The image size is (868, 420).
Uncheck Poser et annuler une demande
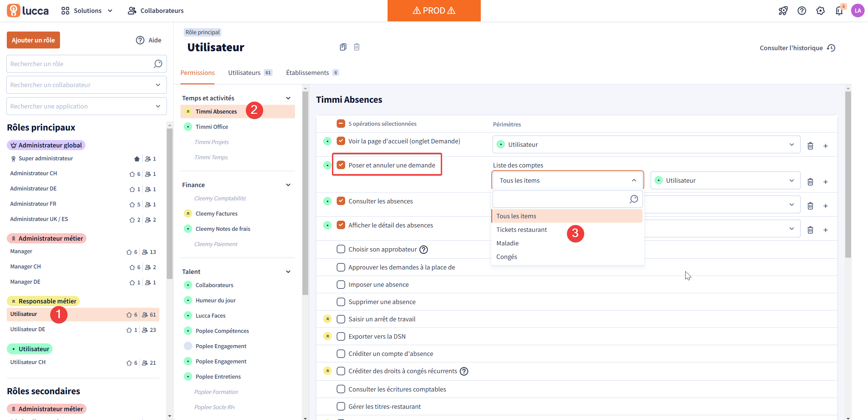(341, 165)
